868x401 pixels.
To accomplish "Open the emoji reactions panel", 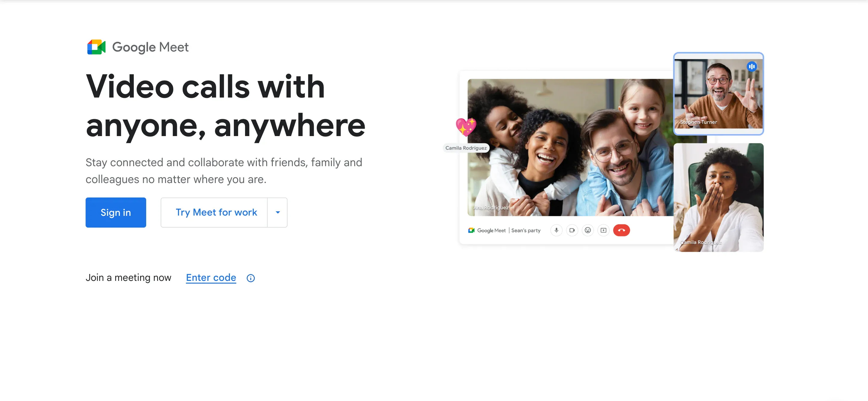I will (x=588, y=230).
